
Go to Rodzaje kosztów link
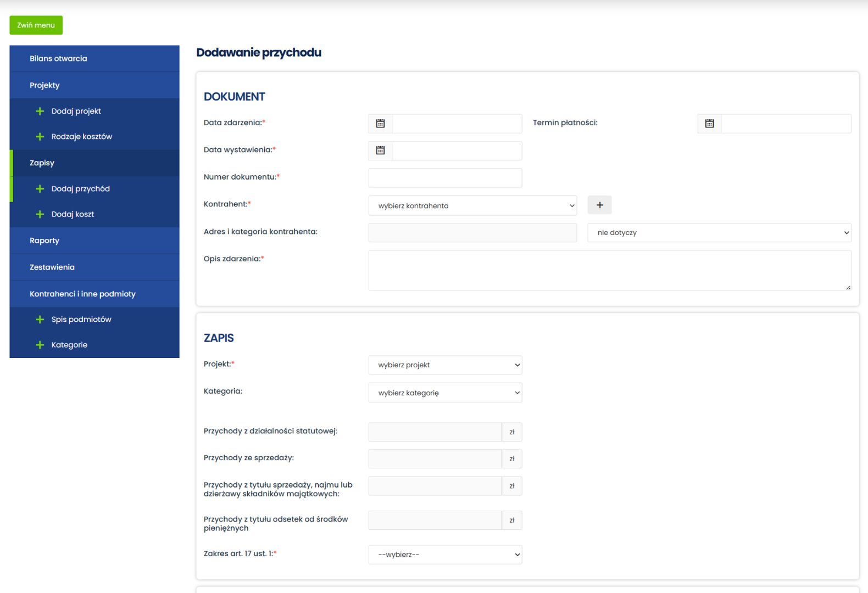point(82,137)
